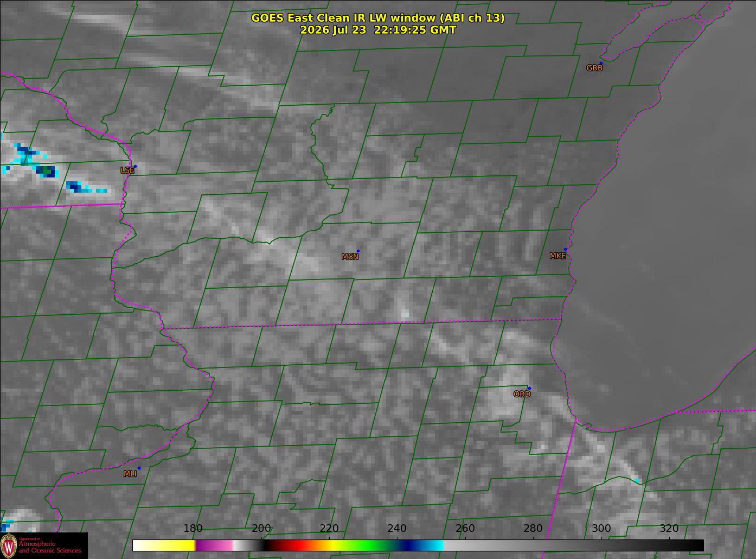Image resolution: width=756 pixels, height=559 pixels.
Task: Click the blue cold cloud top near LSE
Action: pos(47,171)
